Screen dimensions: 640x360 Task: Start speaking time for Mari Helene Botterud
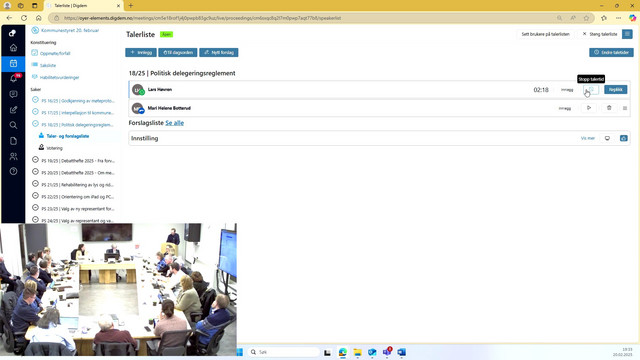click(589, 108)
